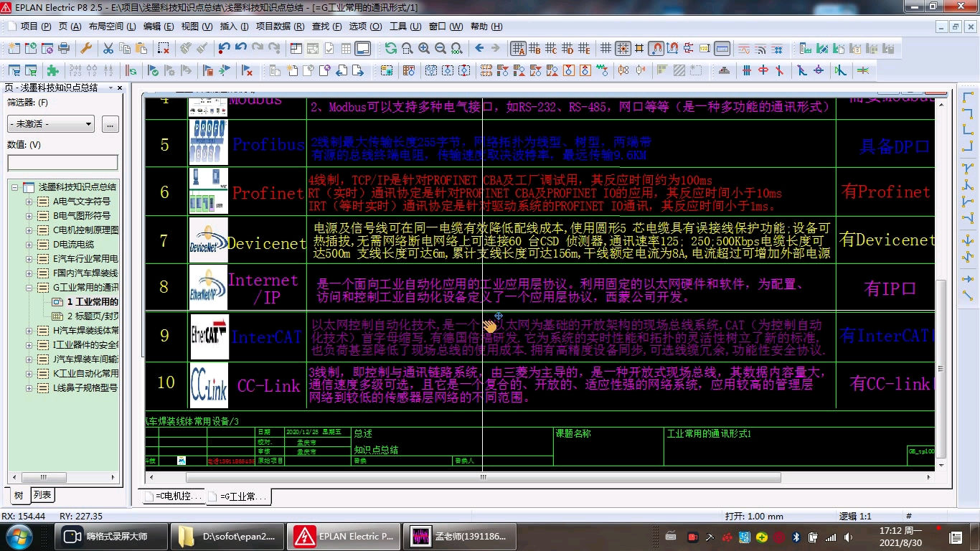Click the 数值 (V) input field
The image size is (980, 551).
pos(62,163)
